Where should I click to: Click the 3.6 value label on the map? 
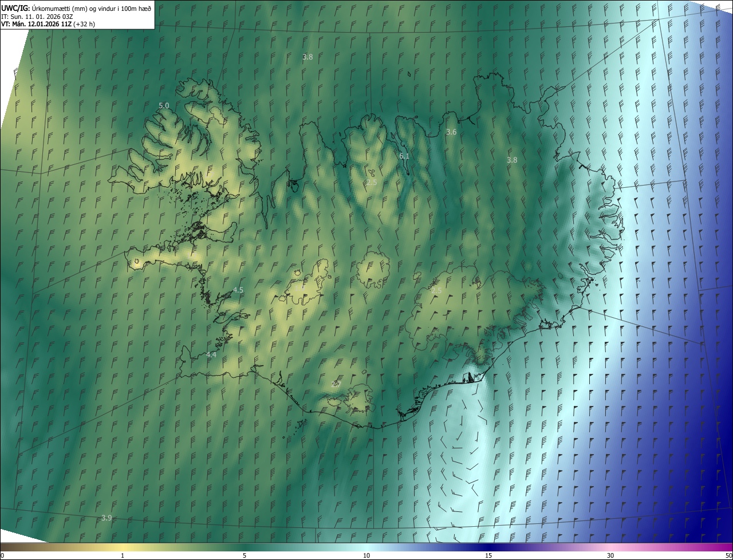point(451,132)
